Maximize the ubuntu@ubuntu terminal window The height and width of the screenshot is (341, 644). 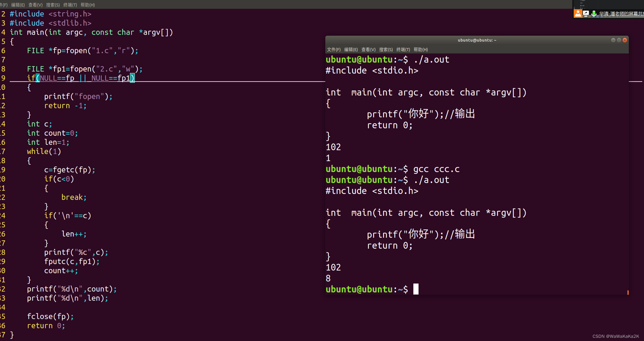(x=619, y=40)
